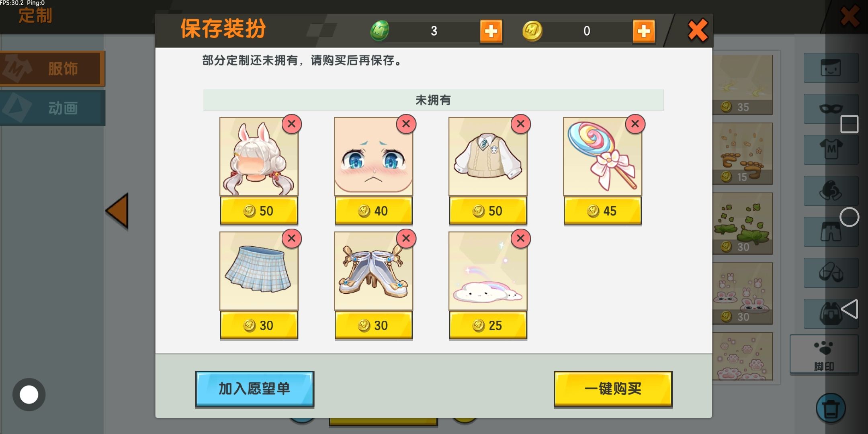Remove the beige sweater vest item

click(x=521, y=124)
